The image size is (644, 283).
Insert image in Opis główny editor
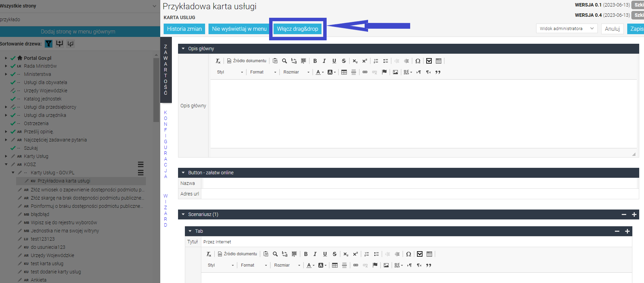pyautogui.click(x=395, y=72)
